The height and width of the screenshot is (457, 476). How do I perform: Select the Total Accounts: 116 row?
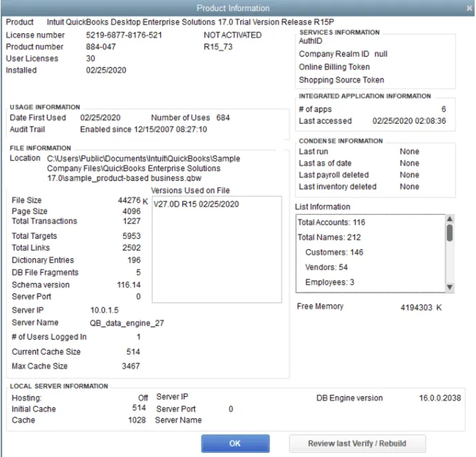click(x=331, y=222)
